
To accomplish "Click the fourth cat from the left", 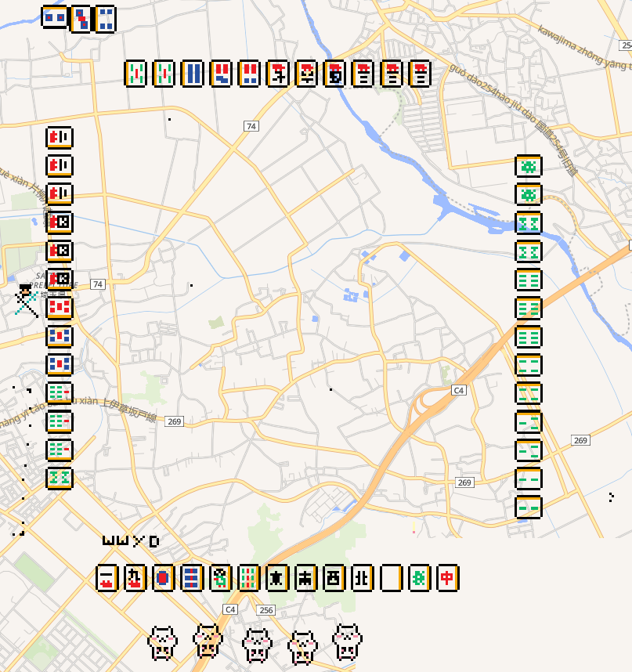I will tap(303, 648).
